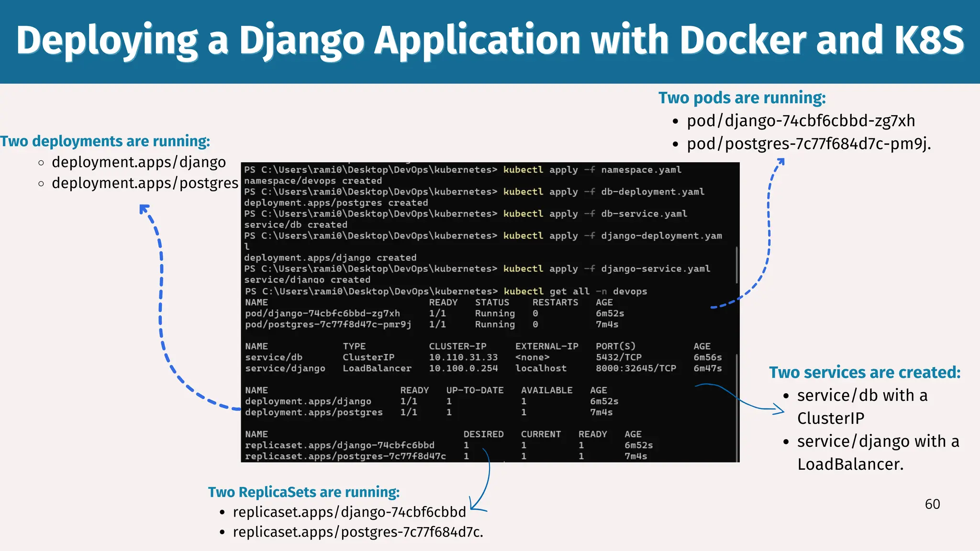
Task: Click the 'Two deployments are running:' heading
Action: pos(105,141)
